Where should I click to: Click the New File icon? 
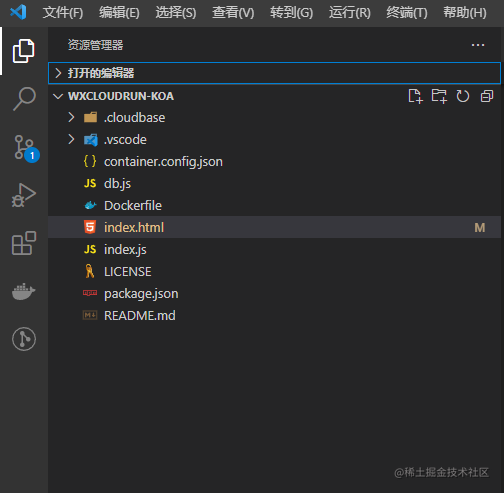(x=415, y=96)
